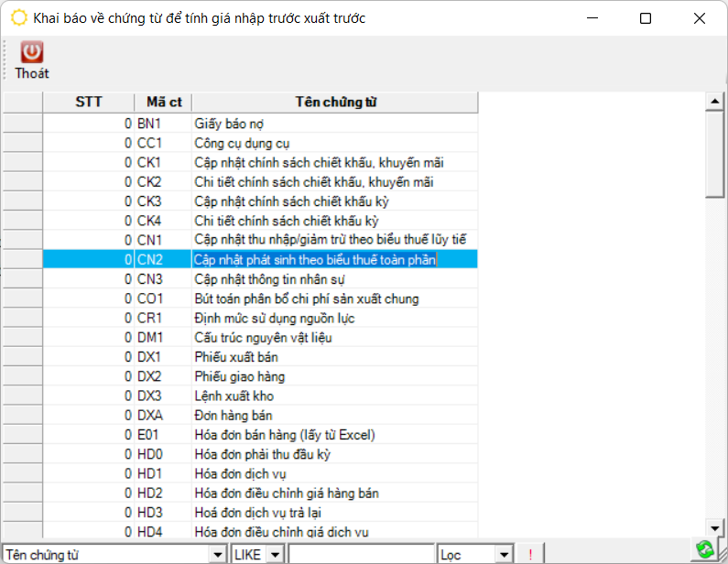Viewport: 728px width, 564px height.
Task: Sort by 'Mã ct' column header
Action: (164, 102)
